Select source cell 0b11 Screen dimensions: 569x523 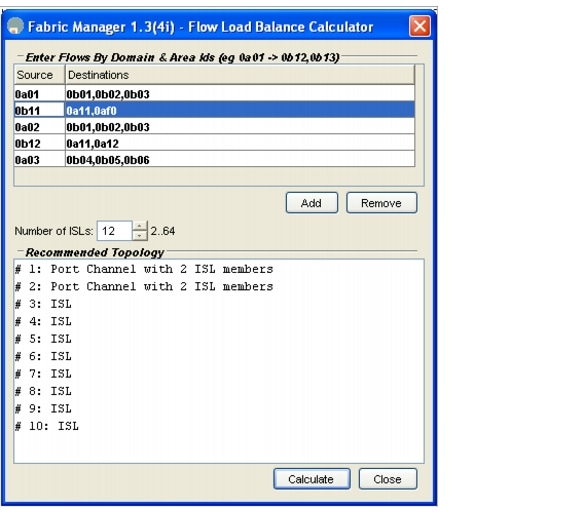(x=40, y=110)
